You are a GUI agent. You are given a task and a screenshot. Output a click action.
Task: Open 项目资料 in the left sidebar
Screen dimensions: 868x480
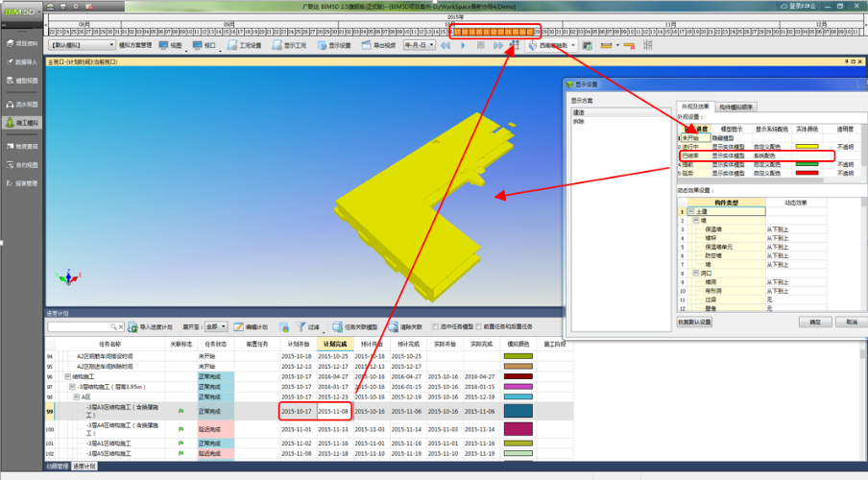tap(22, 44)
